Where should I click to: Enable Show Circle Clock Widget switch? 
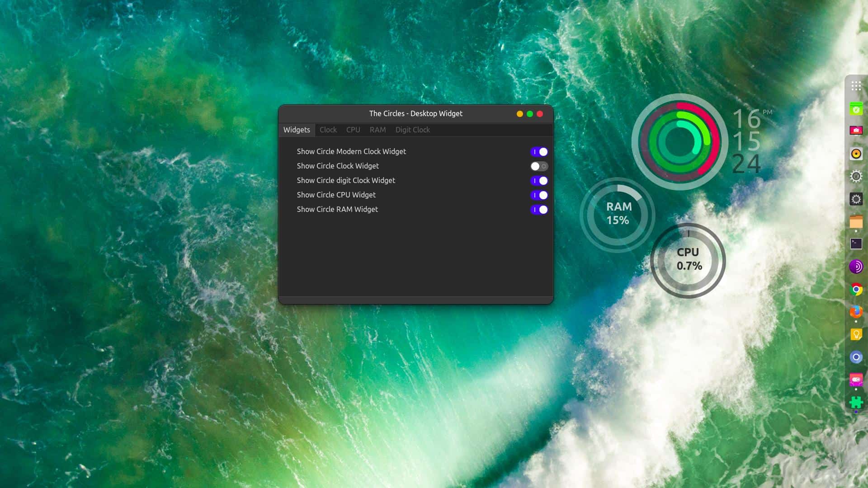point(539,166)
